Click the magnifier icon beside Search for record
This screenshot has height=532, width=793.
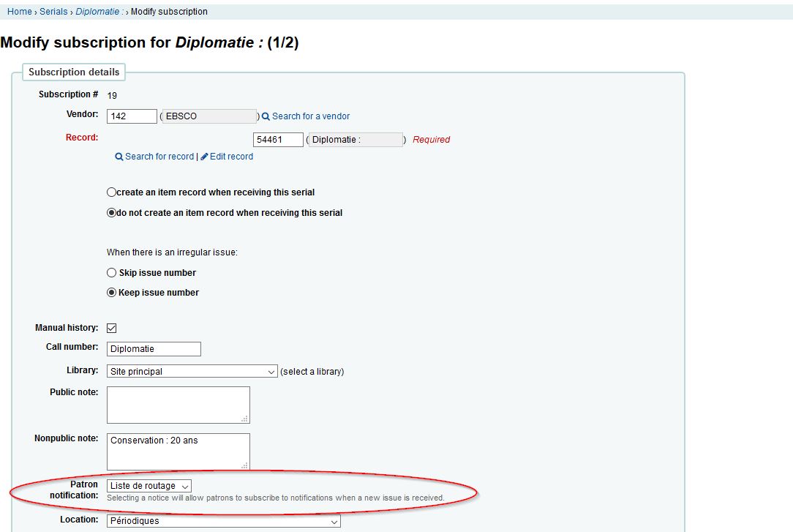[x=119, y=157]
